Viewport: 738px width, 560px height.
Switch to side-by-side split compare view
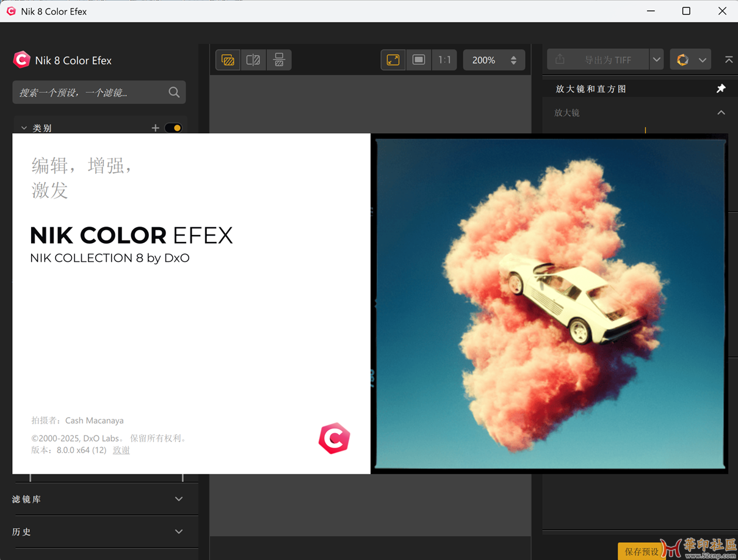tap(253, 60)
